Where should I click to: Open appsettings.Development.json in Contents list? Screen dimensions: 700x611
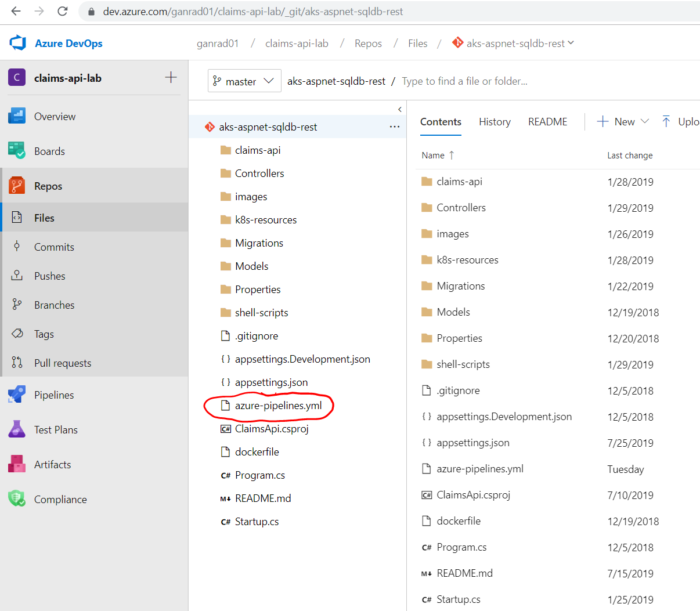(504, 417)
